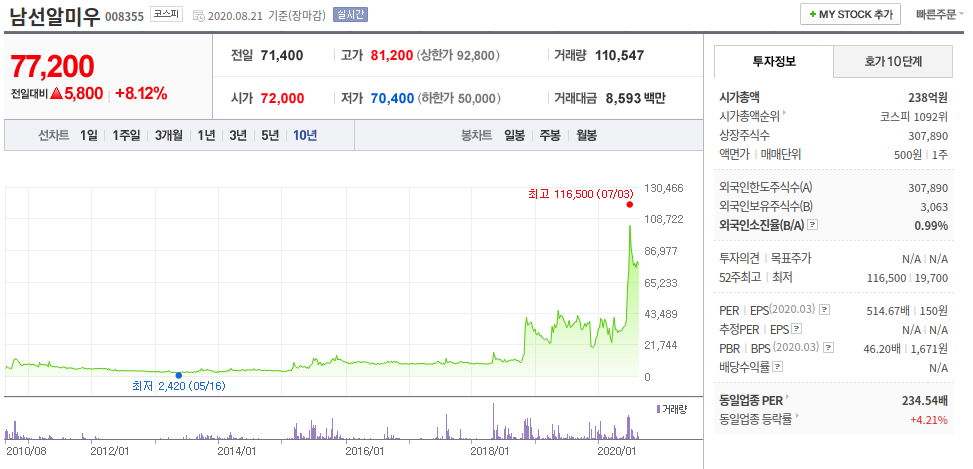Switch to the 주봉 candle chart
This screenshot has width=973, height=469.
coord(550,135)
